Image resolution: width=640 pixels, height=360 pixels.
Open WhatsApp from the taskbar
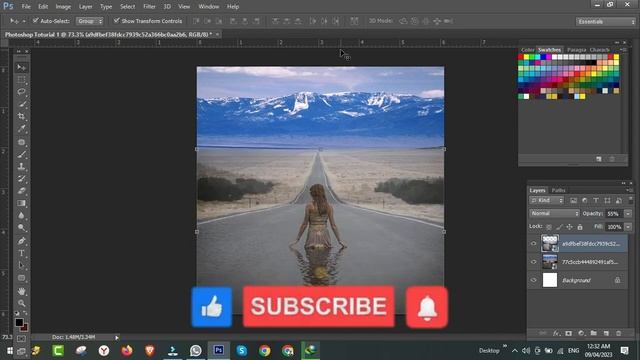[196, 351]
